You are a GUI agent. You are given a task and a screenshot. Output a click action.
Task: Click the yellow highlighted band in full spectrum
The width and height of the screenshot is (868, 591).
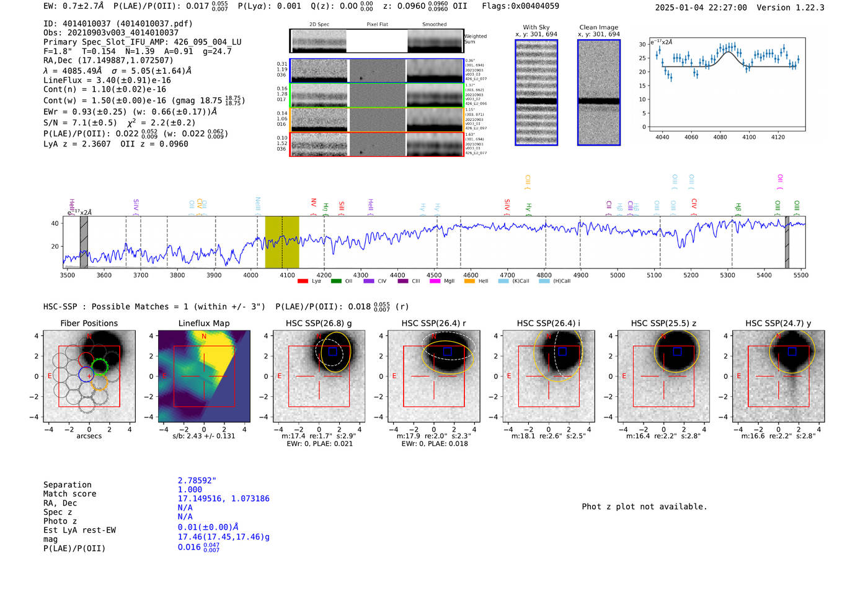pos(282,242)
